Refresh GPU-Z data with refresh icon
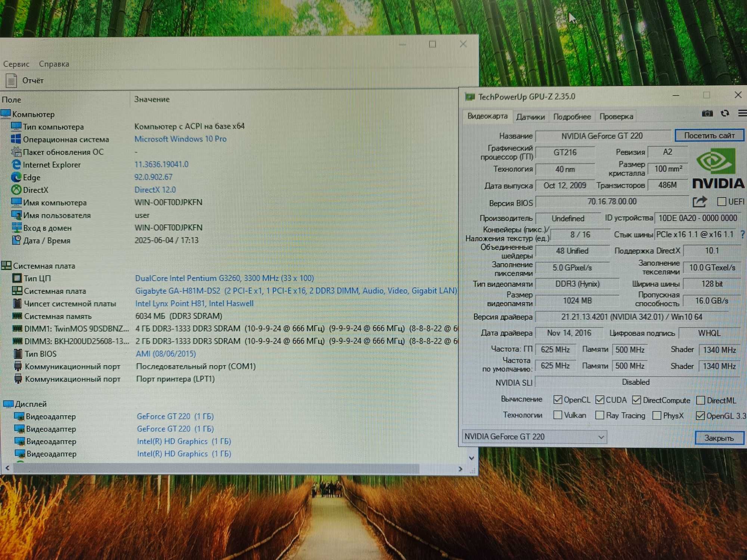The height and width of the screenshot is (560, 747). pyautogui.click(x=725, y=113)
